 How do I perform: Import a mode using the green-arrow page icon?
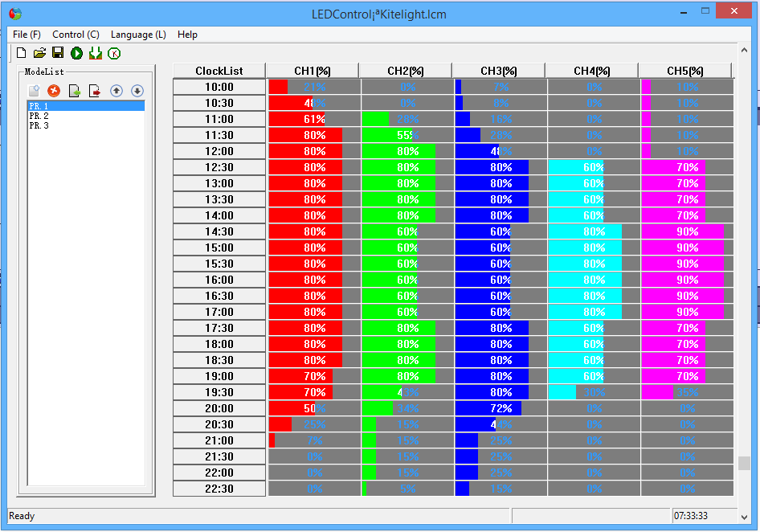75,91
